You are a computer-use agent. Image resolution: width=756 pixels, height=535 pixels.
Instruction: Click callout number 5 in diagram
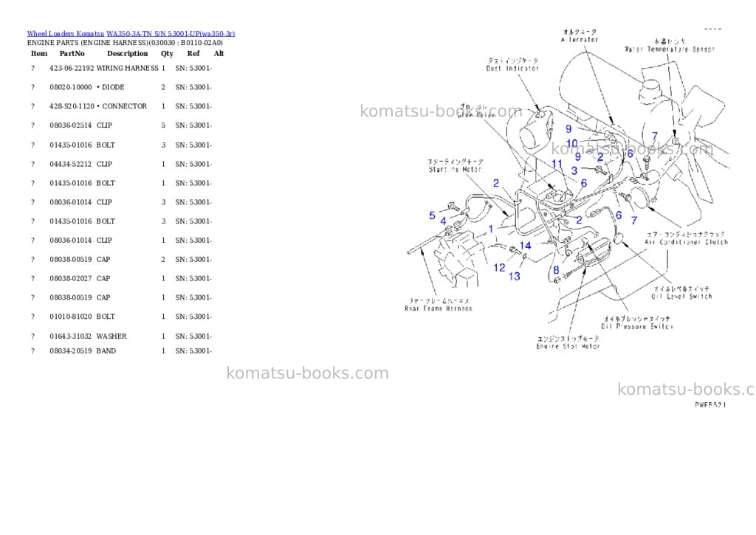pos(432,215)
